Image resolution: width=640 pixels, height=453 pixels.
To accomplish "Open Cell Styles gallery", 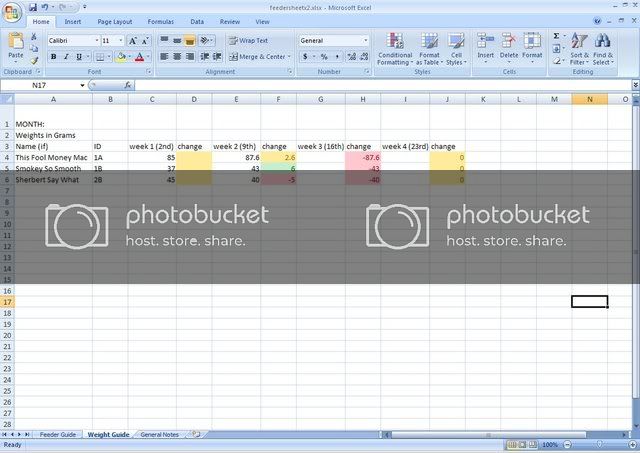I will click(x=455, y=48).
